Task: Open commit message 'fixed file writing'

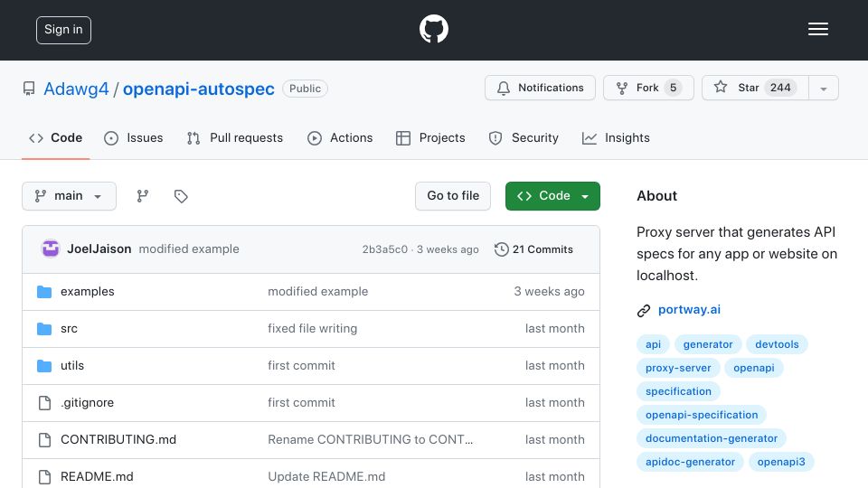Action: (312, 329)
